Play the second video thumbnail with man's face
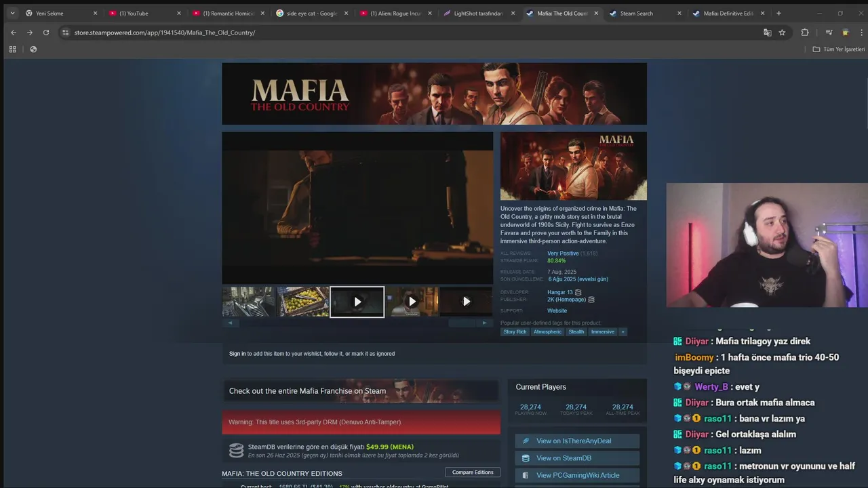Image resolution: width=868 pixels, height=488 pixels. click(x=412, y=302)
